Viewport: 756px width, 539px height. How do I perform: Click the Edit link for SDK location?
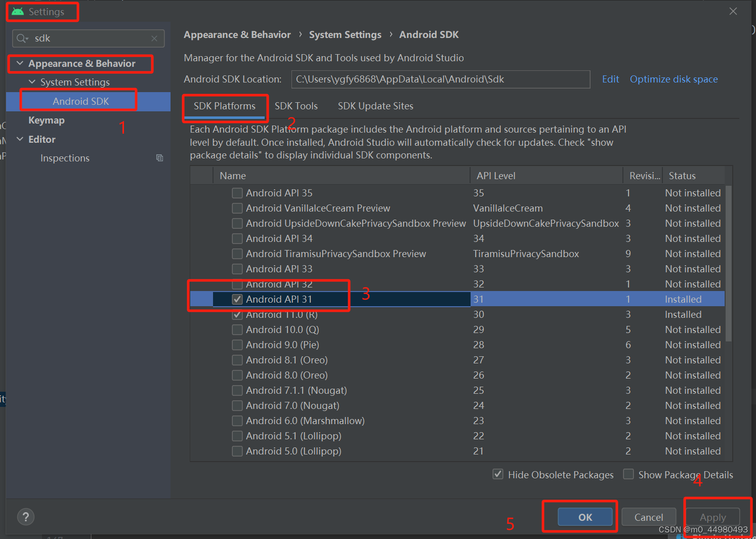[x=610, y=79]
